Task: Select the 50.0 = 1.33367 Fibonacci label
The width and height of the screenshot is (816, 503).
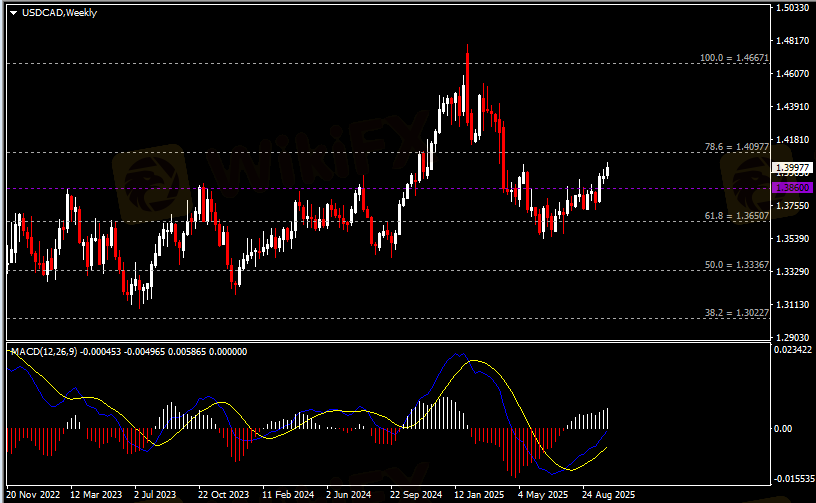Action: pos(737,265)
